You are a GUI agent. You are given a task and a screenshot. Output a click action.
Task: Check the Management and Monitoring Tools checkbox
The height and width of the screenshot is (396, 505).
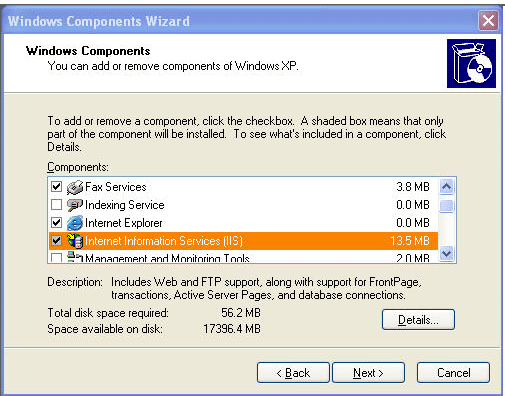pos(56,258)
